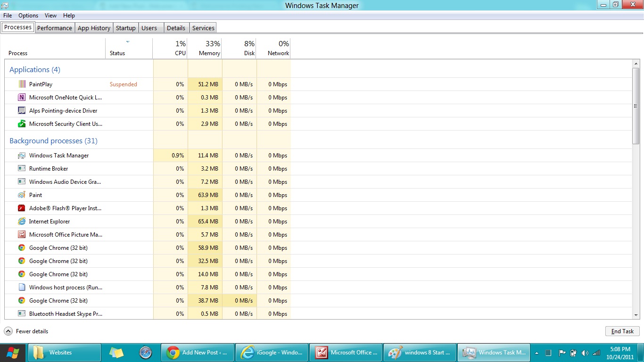
Task: Switch to the Startup tab
Action: [x=126, y=28]
